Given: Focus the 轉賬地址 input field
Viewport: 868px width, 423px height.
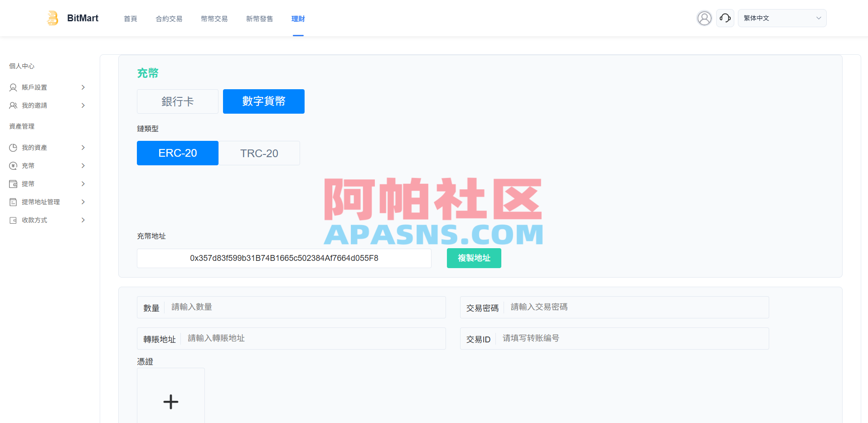Looking at the screenshot, I should click(x=291, y=338).
